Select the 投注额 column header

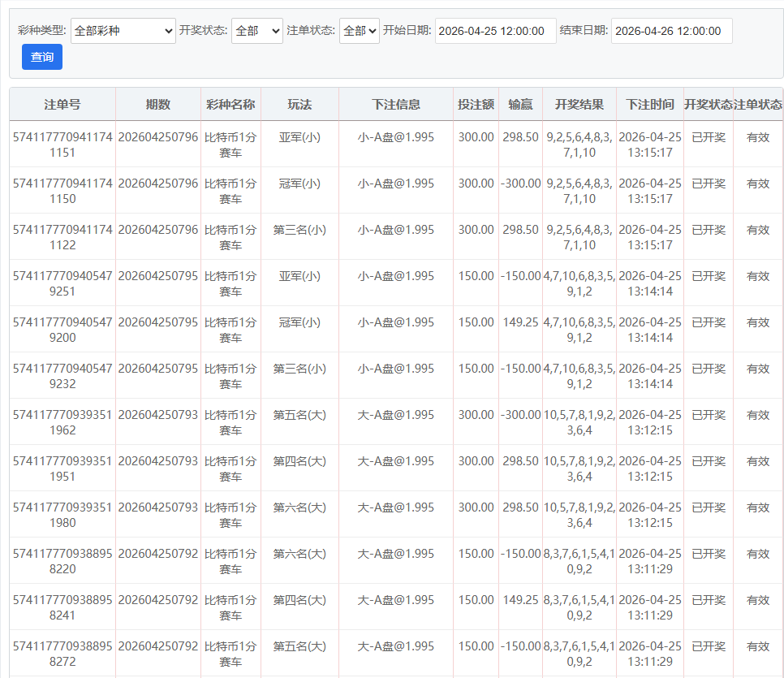tap(476, 105)
